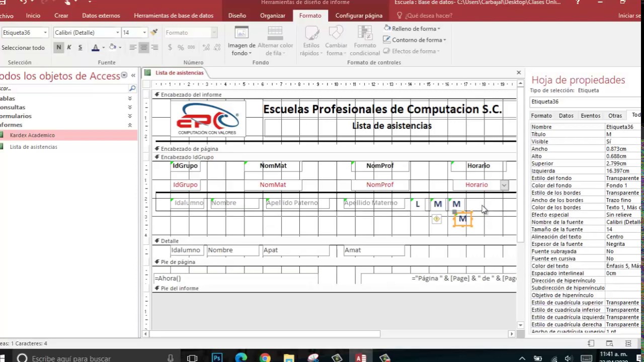Screen dimensions: 644x362
Task: Open Photoshop from the taskbar
Action: [x=217, y=358]
